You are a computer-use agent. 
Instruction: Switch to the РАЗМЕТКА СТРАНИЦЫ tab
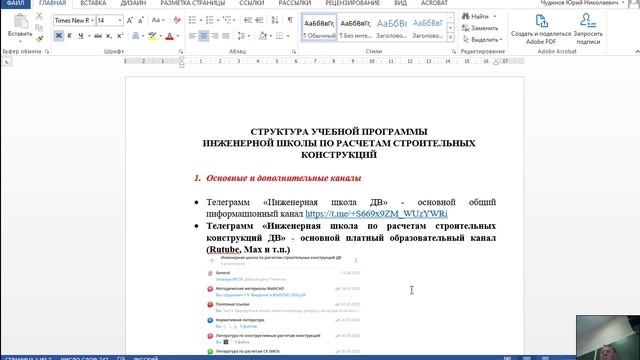193,3
